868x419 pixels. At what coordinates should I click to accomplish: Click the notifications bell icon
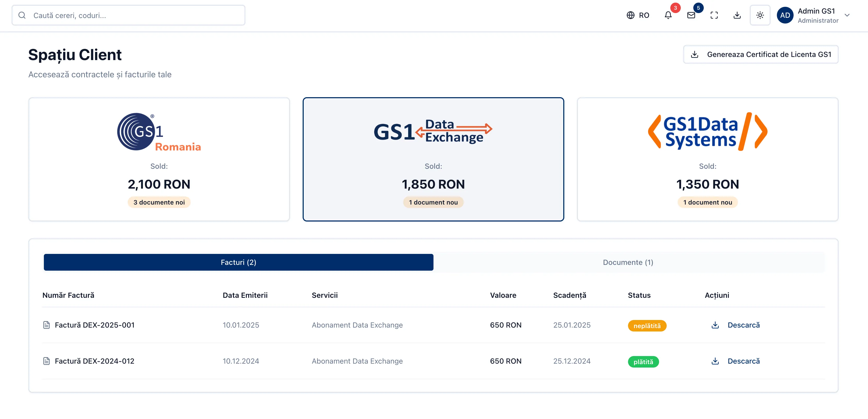[668, 15]
